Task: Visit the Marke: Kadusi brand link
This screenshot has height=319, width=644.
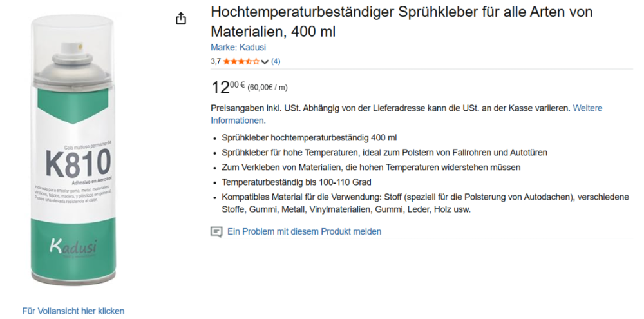Action: pyautogui.click(x=238, y=48)
